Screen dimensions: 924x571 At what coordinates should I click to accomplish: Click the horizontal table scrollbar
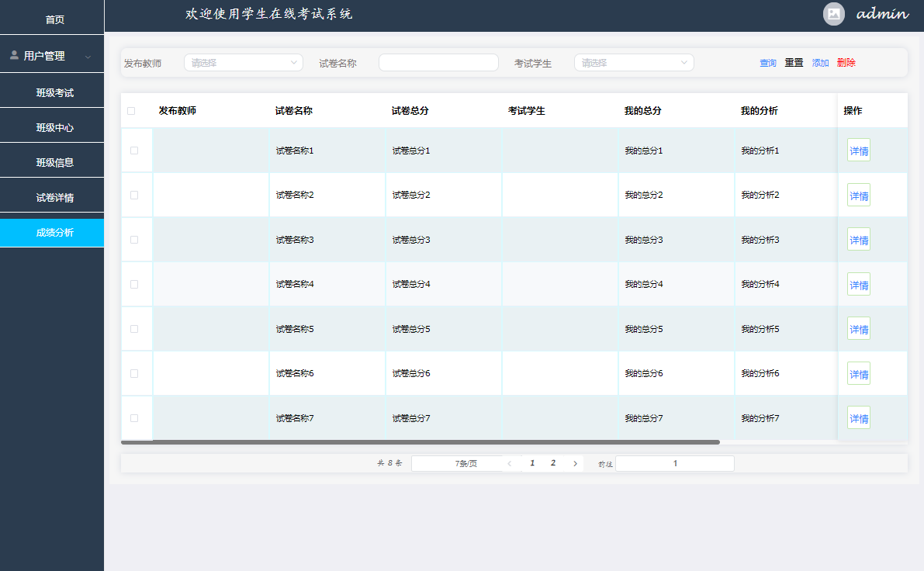(420, 442)
